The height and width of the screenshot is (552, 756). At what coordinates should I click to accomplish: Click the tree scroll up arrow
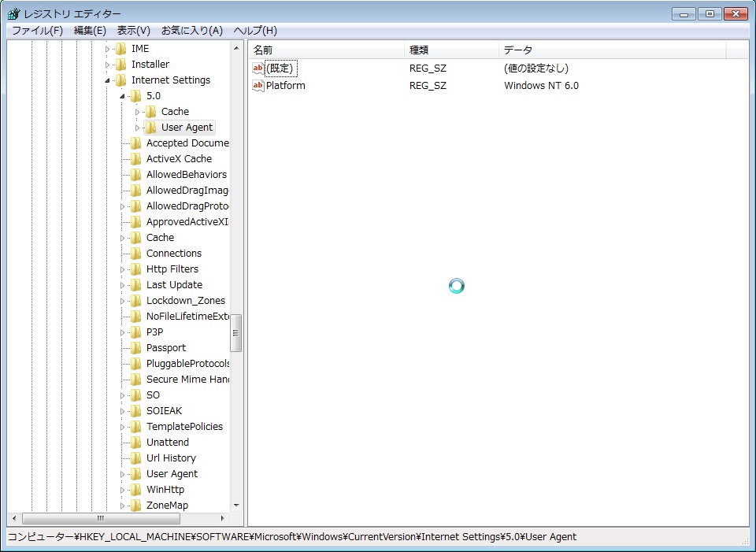click(236, 48)
